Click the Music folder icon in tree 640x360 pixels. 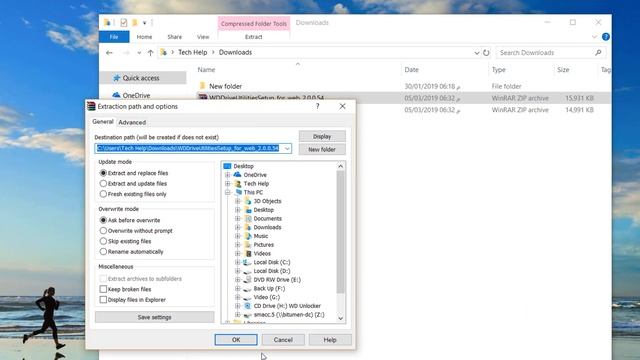pyautogui.click(x=248, y=236)
